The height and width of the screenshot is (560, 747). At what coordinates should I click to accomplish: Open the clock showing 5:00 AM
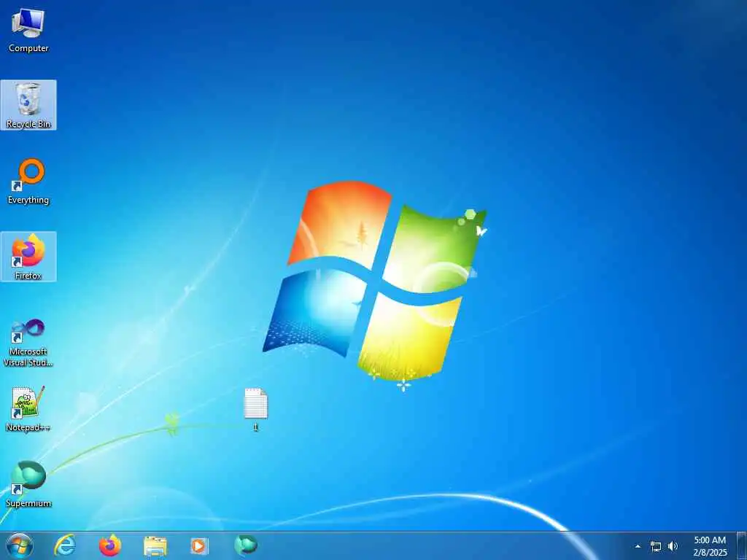click(x=710, y=546)
